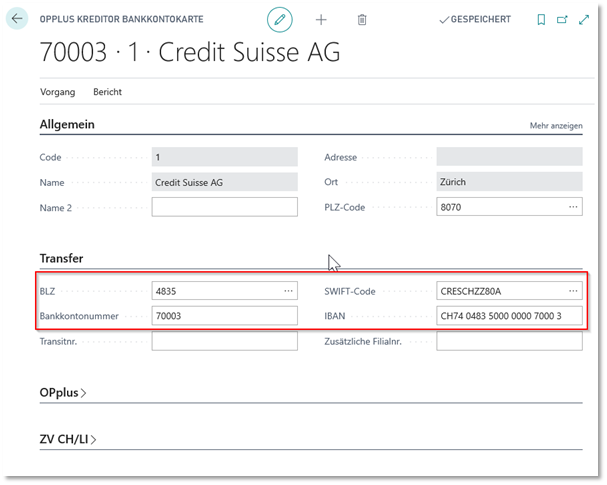Click the empty Name 2 field
The height and width of the screenshot is (485, 607).
(225, 207)
